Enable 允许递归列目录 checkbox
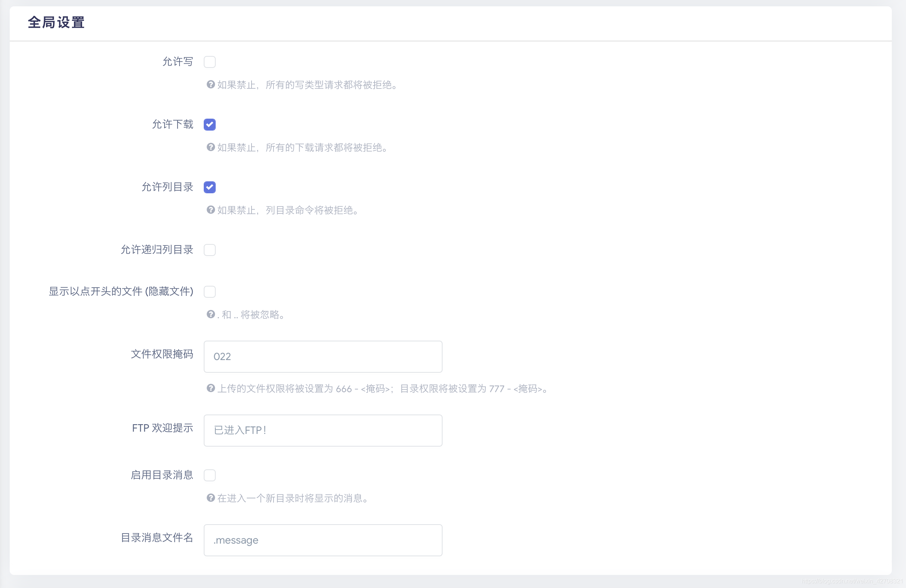This screenshot has height=588, width=906. (210, 250)
